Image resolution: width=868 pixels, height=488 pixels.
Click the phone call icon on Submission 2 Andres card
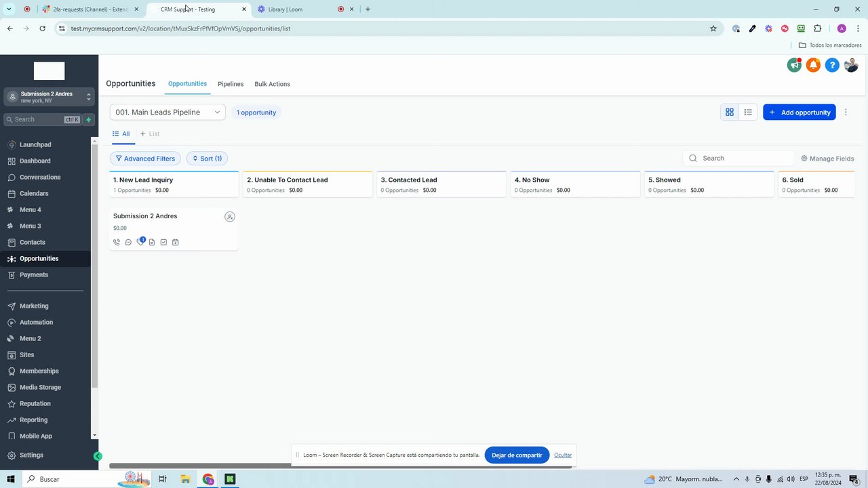tap(117, 242)
